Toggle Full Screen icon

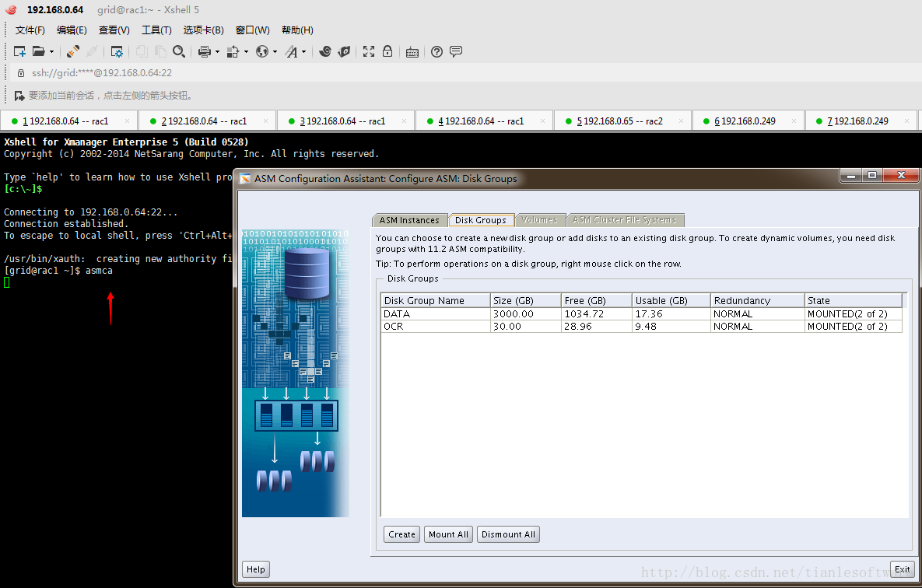tap(369, 52)
